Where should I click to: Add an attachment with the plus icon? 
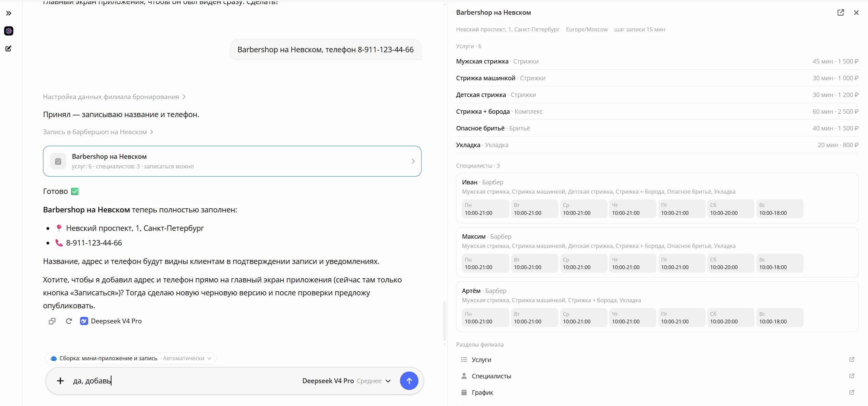pyautogui.click(x=60, y=381)
